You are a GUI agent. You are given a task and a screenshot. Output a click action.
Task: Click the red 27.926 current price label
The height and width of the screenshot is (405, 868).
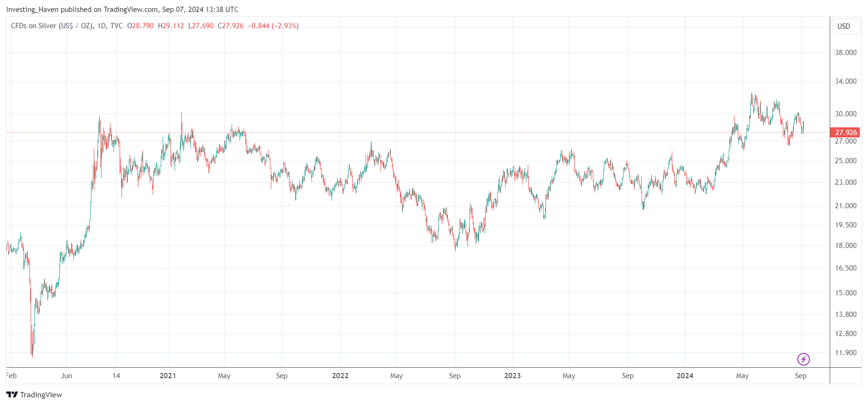coord(846,133)
